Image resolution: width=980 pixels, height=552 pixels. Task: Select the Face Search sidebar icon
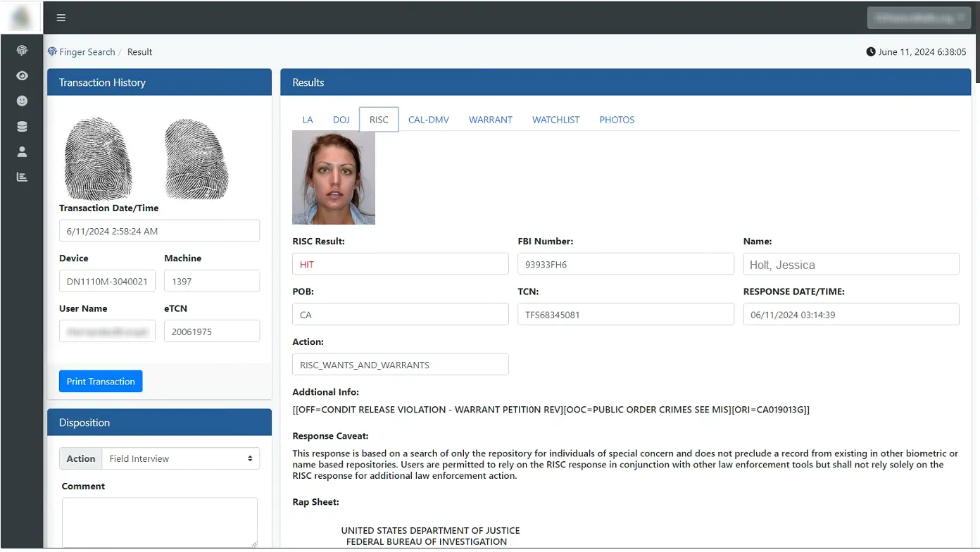[x=22, y=101]
